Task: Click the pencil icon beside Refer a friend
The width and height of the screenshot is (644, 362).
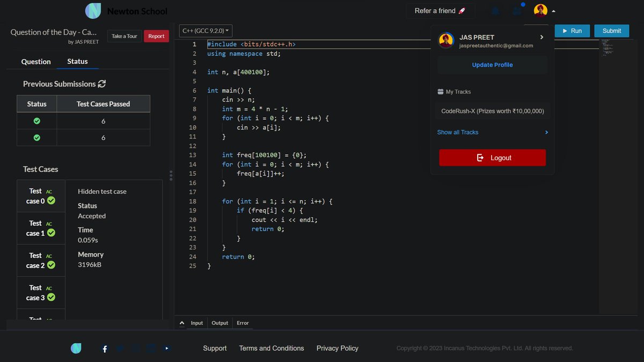Action: [460, 10]
